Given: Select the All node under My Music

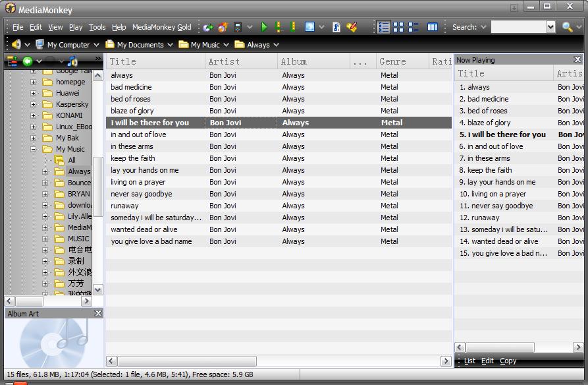Looking at the screenshot, I should click(x=72, y=160).
